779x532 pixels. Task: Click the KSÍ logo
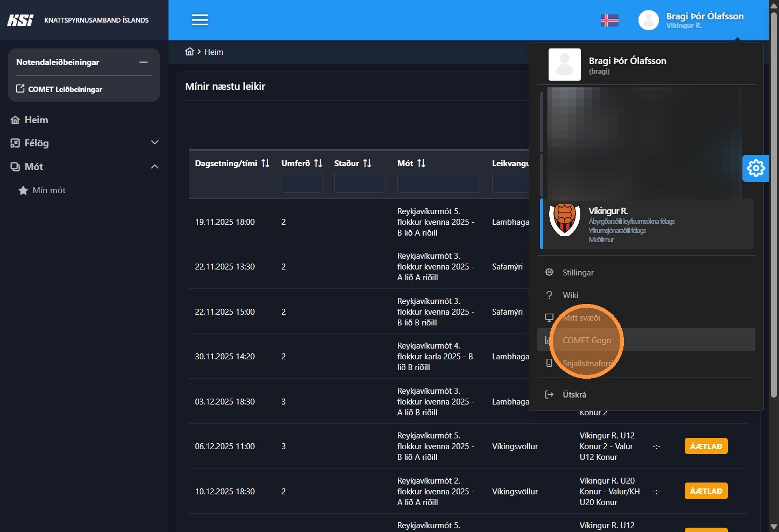pos(20,20)
